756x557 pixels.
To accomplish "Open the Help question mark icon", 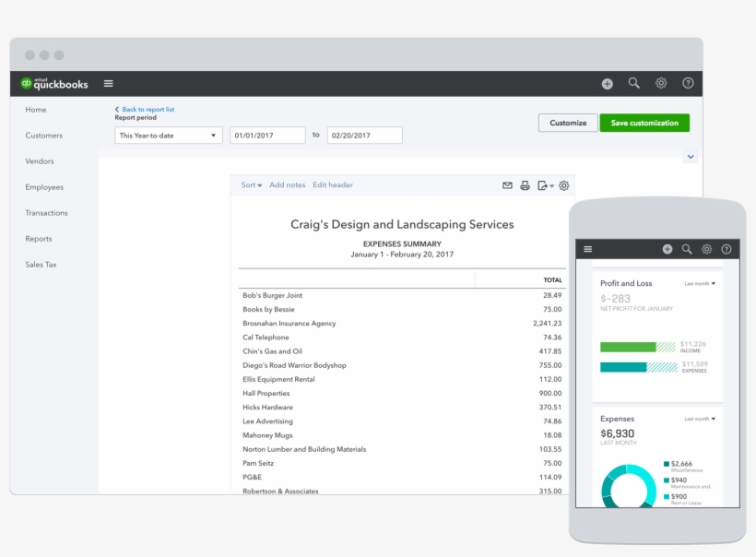I will click(x=688, y=83).
